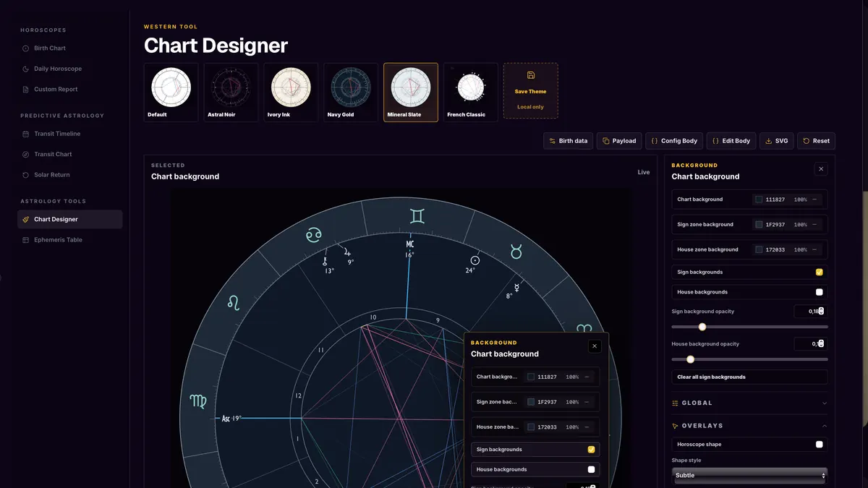868x488 pixels.
Task: Choose the Ivory Ink theme
Action: (291, 93)
